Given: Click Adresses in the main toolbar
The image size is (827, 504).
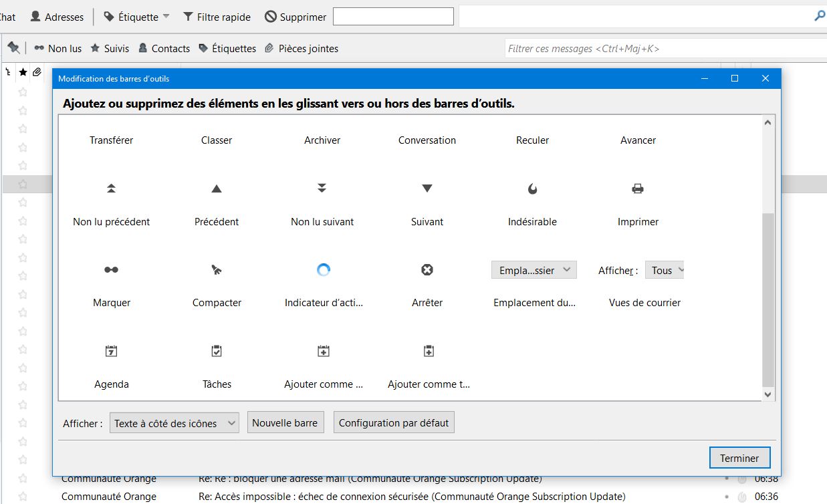Looking at the screenshot, I should [x=57, y=17].
